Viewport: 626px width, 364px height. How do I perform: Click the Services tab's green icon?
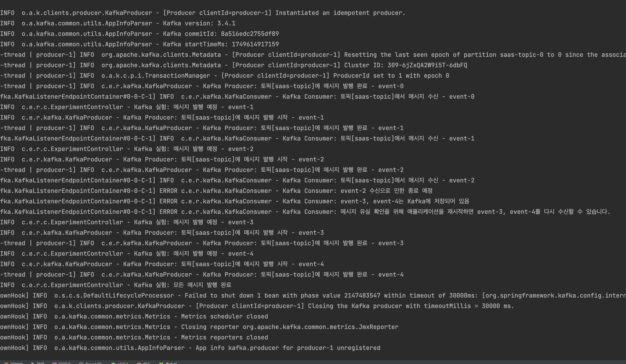pos(113,363)
